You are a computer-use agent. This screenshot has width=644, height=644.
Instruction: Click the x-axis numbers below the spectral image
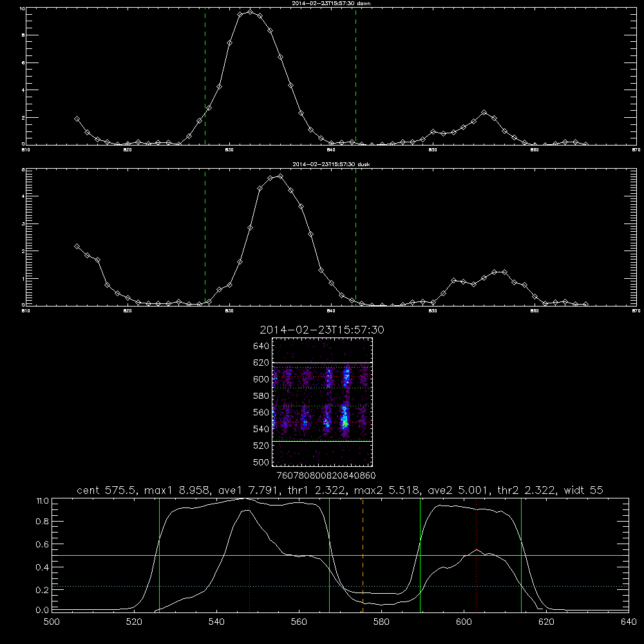click(326, 476)
